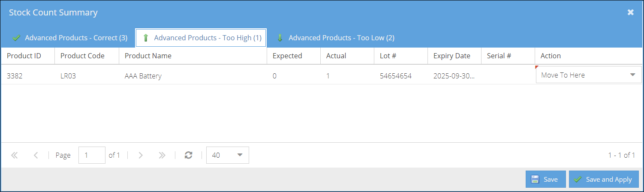Screen dimensions: 644x192
Task: Open the Too Low tab with down arrow
Action: coord(336,38)
